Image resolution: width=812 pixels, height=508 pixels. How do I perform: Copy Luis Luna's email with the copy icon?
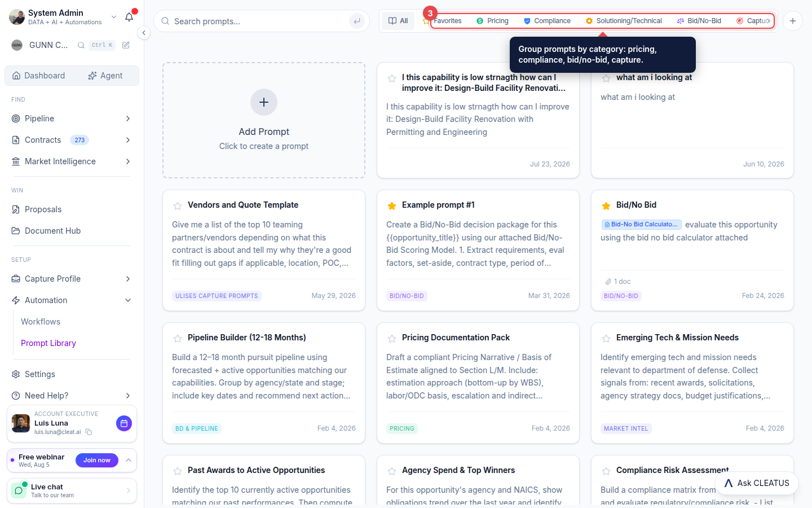89,432
